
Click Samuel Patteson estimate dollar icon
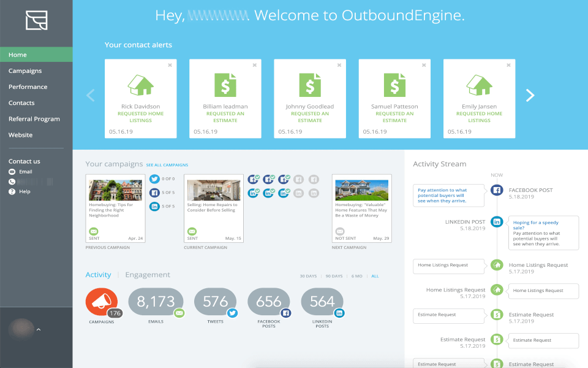pyautogui.click(x=394, y=85)
